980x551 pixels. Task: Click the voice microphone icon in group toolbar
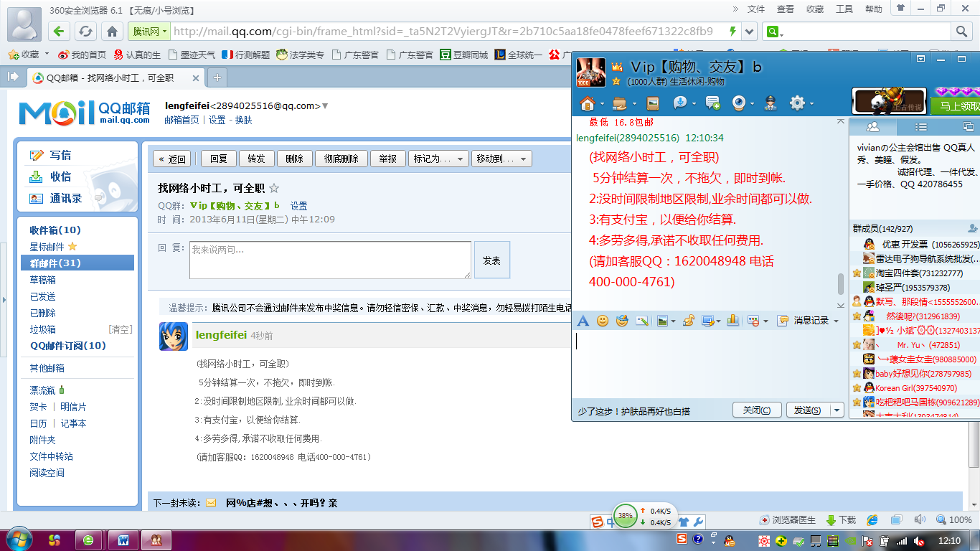[x=679, y=103]
